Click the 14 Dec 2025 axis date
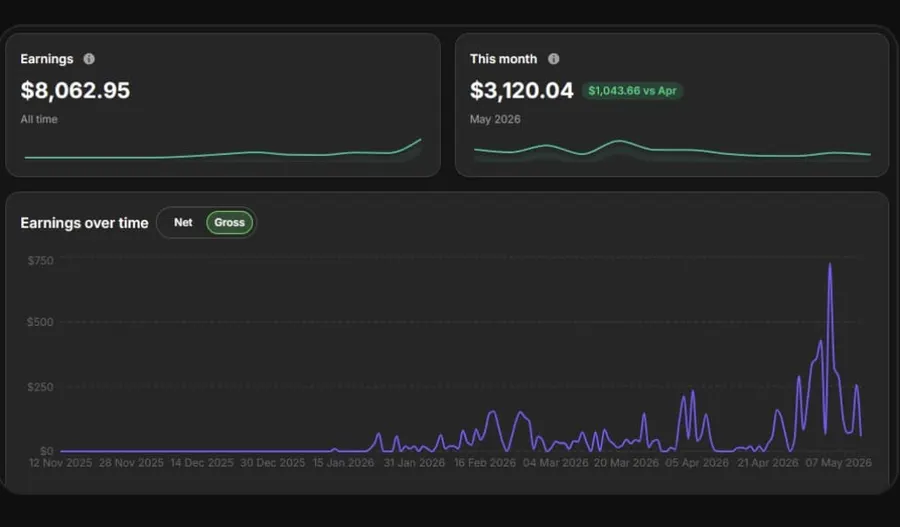900x527 pixels. coord(202,463)
